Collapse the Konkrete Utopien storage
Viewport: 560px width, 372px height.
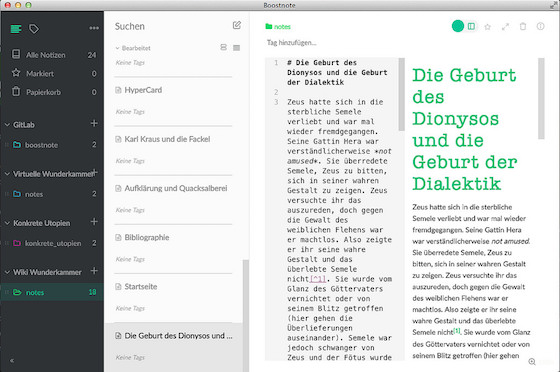7,223
